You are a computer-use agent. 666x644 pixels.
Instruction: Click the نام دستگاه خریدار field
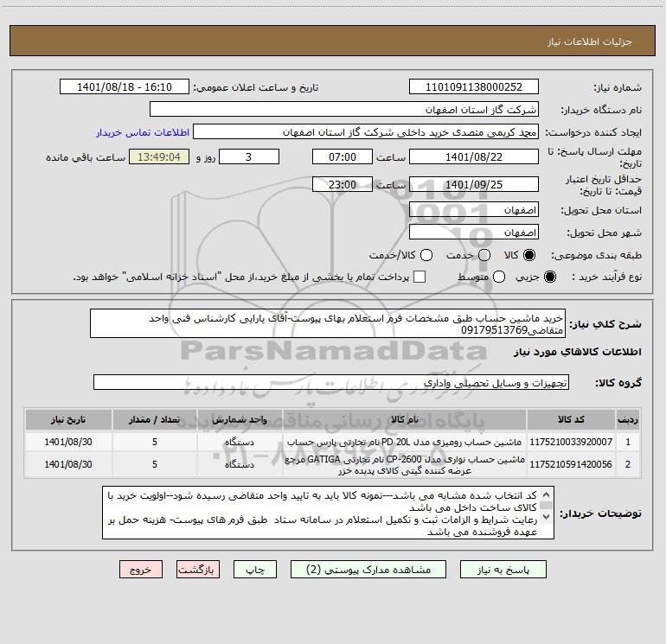pyautogui.click(x=344, y=110)
